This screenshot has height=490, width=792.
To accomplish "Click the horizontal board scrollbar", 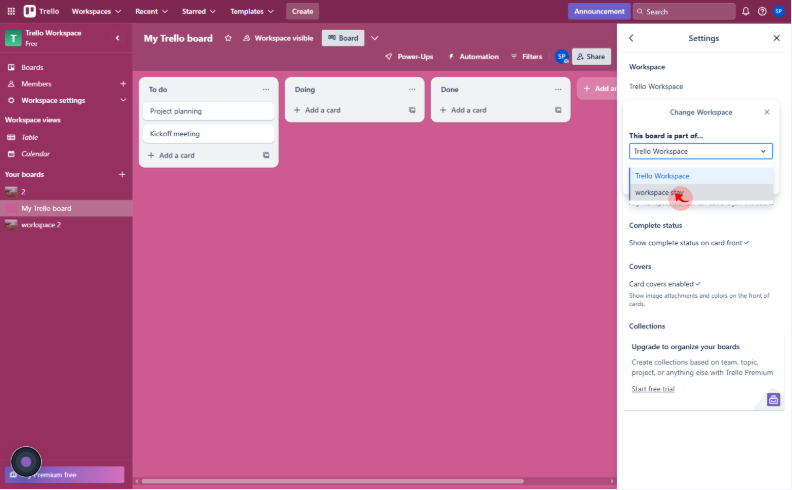I will point(332,481).
